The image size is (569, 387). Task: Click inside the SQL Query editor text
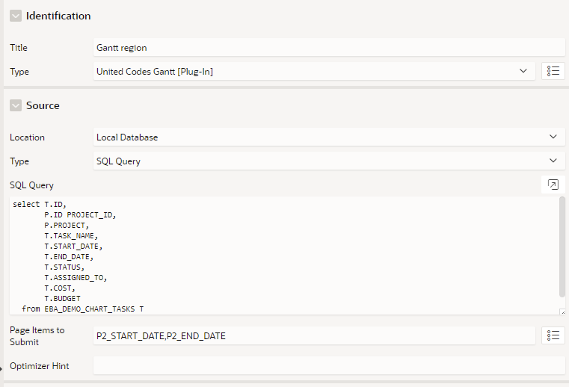click(284, 256)
